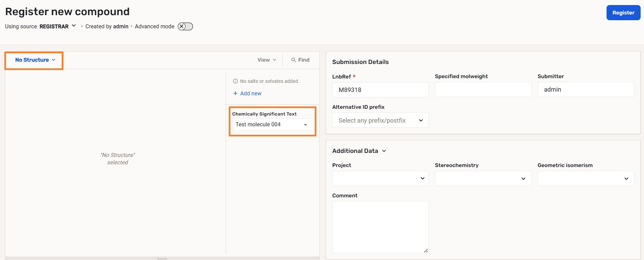The height and width of the screenshot is (260, 644).
Task: Open the Project dropdown
Action: tap(380, 178)
